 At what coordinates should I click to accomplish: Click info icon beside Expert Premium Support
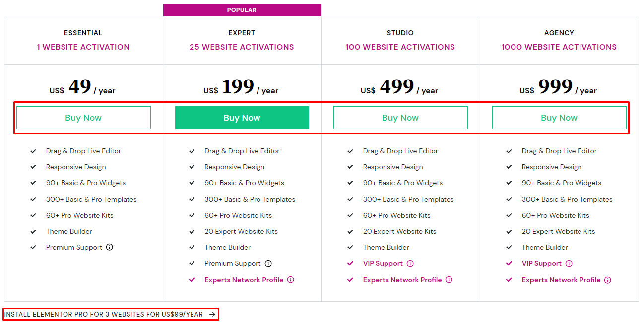pyautogui.click(x=268, y=264)
